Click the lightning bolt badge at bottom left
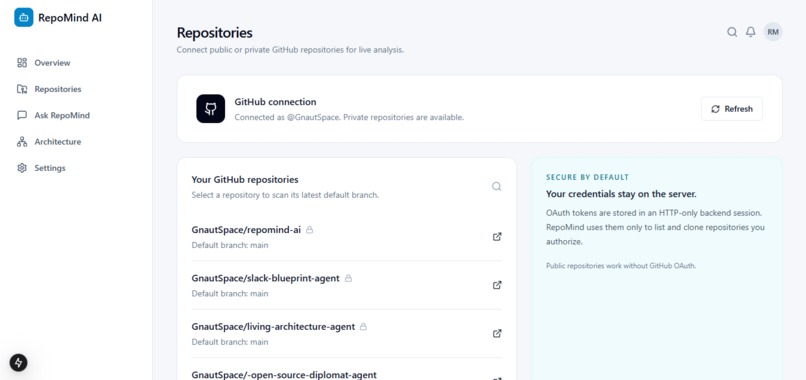This screenshot has width=806, height=380. [19, 363]
